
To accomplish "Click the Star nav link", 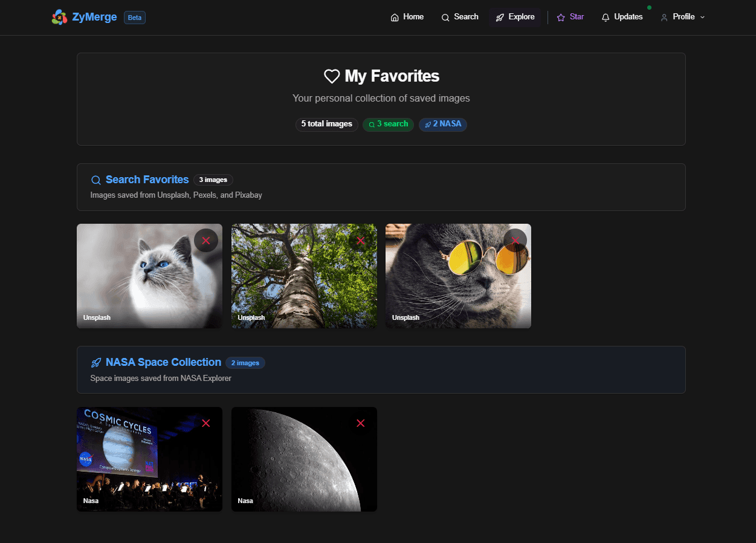I will point(570,17).
